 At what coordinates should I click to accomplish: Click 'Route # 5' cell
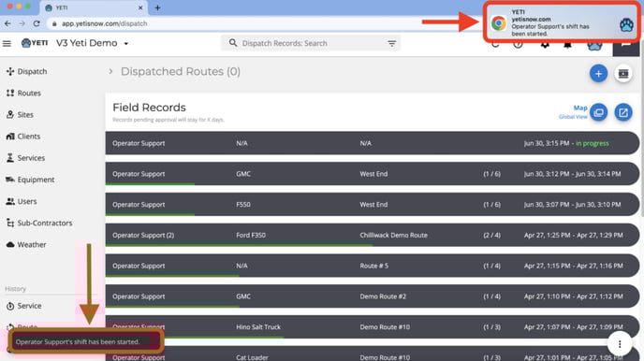tap(373, 266)
